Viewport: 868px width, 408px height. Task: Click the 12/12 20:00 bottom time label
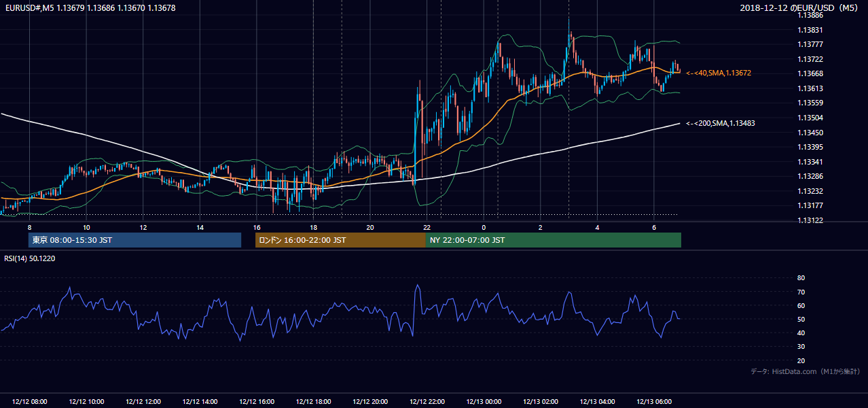coord(370,402)
